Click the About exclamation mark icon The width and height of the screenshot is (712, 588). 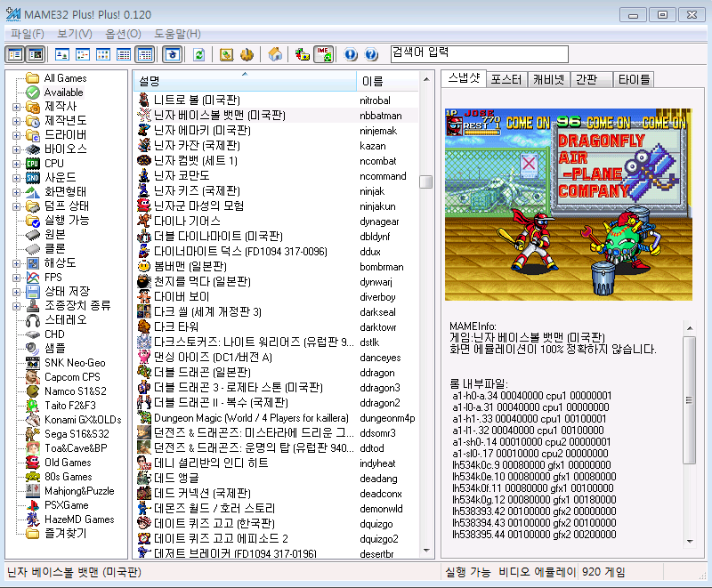click(x=351, y=55)
